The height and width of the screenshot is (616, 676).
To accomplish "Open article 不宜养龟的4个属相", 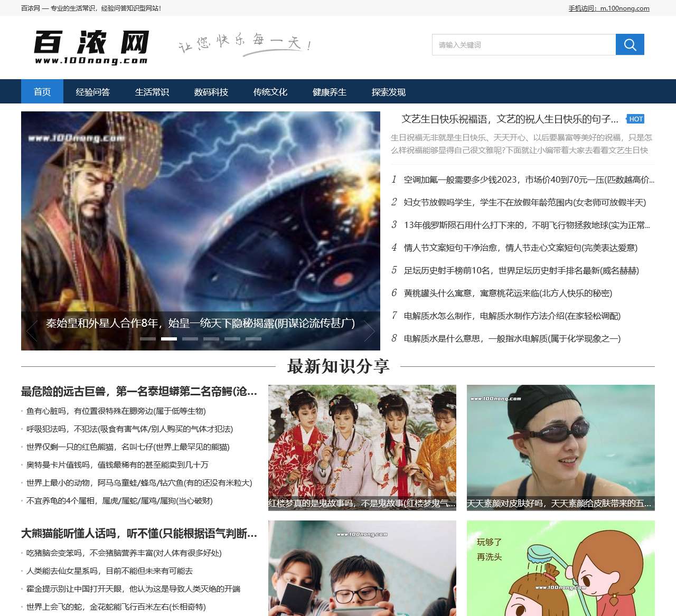I will coord(119,500).
